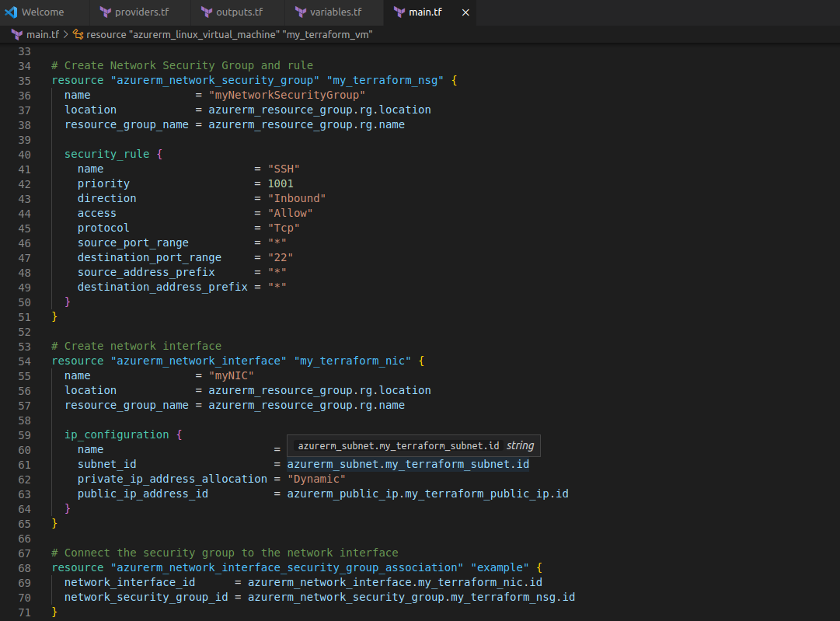840x621 pixels.
Task: Close the main.tf editor tab
Action: tap(465, 12)
